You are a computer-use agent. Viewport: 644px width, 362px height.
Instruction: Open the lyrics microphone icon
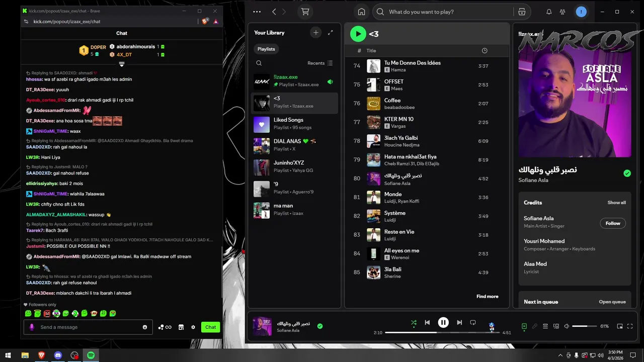[x=534, y=326]
